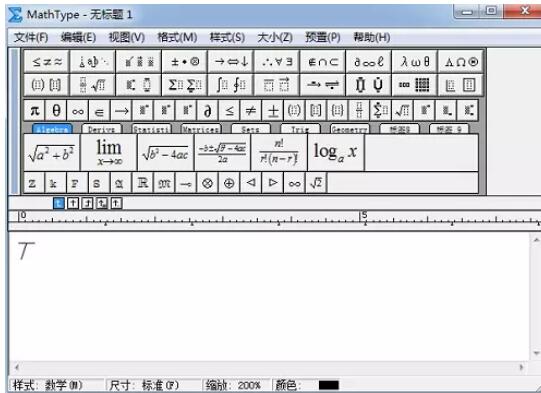
Task: Insert the square root template in small bar
Action: 402,110
